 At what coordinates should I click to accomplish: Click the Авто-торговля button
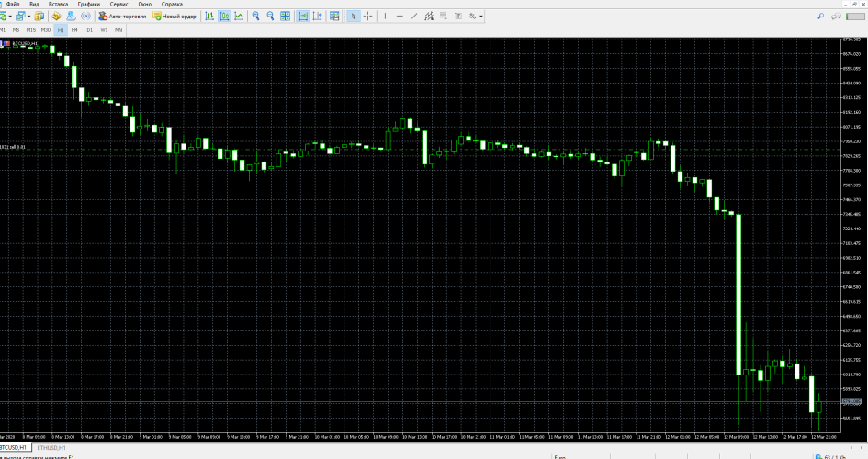click(x=122, y=16)
